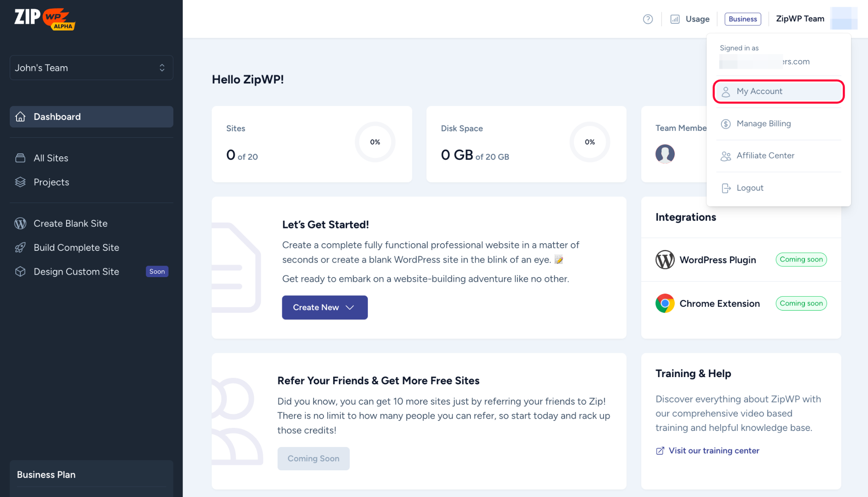
Task: Click the ZipWP Alpha logo
Action: click(45, 19)
